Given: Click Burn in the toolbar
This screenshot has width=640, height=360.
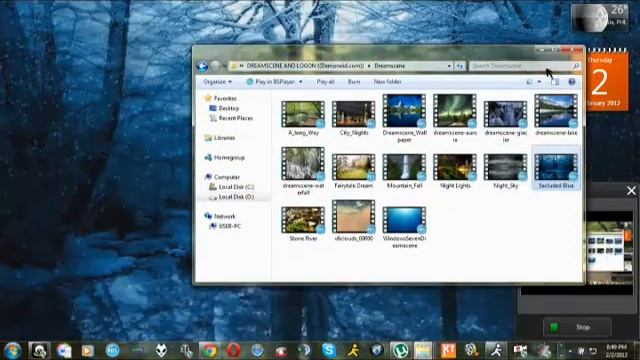Looking at the screenshot, I should [354, 82].
